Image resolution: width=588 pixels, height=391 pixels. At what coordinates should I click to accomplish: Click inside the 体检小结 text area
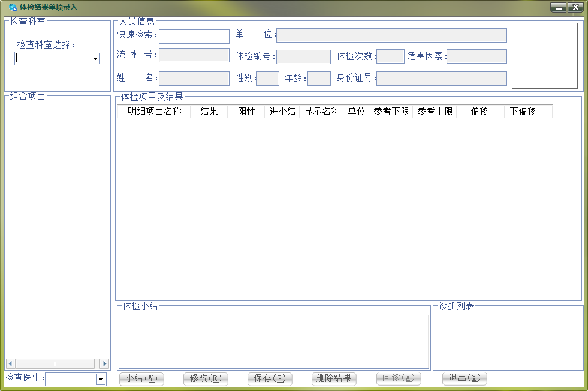pos(274,341)
